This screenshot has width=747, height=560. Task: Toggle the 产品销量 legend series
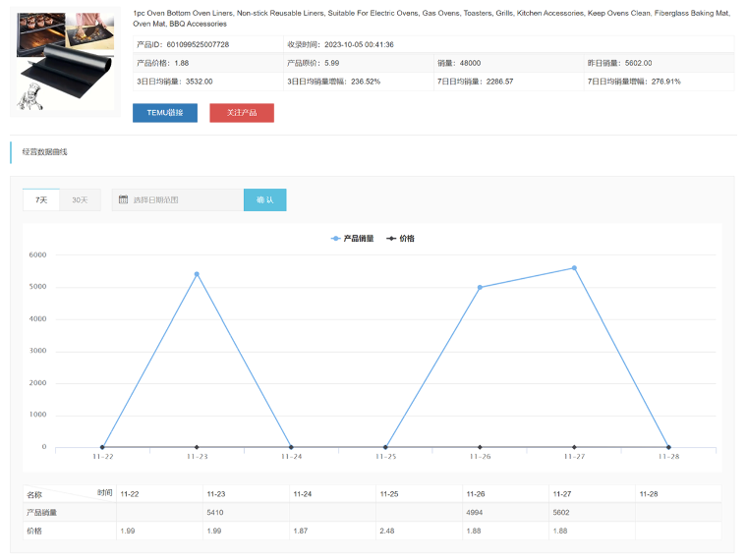click(x=353, y=238)
